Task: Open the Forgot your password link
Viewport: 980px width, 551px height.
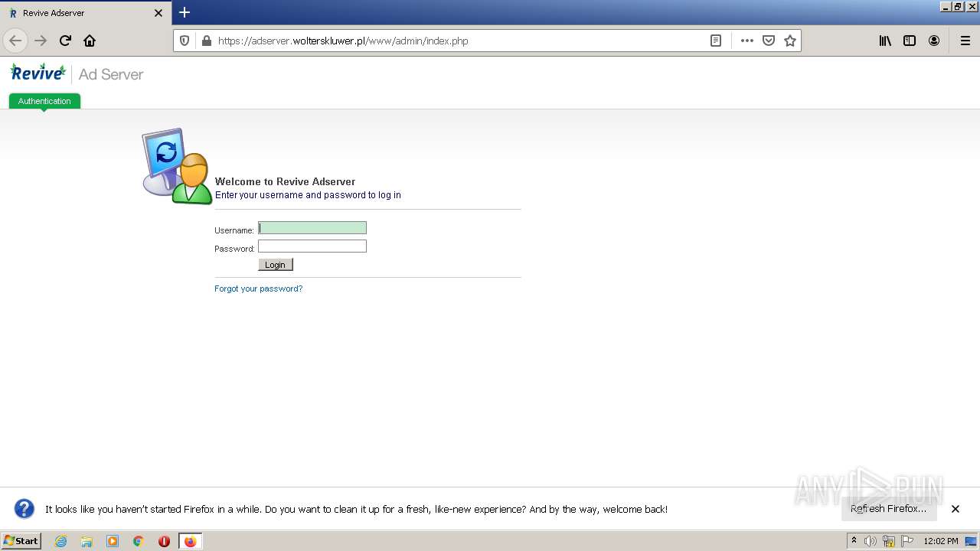Action: pos(259,289)
